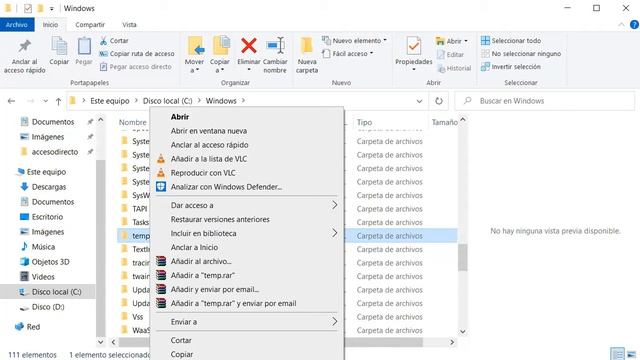The width and height of the screenshot is (640, 360).
Task: Collapse the ribbon with chevron arrow
Action: coord(621,25)
